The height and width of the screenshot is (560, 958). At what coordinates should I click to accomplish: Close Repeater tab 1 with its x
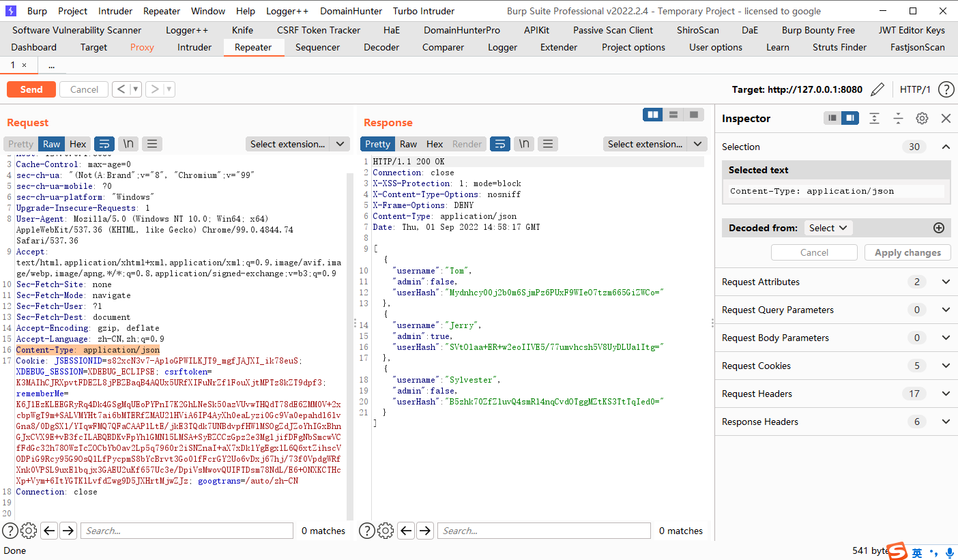pos(25,65)
